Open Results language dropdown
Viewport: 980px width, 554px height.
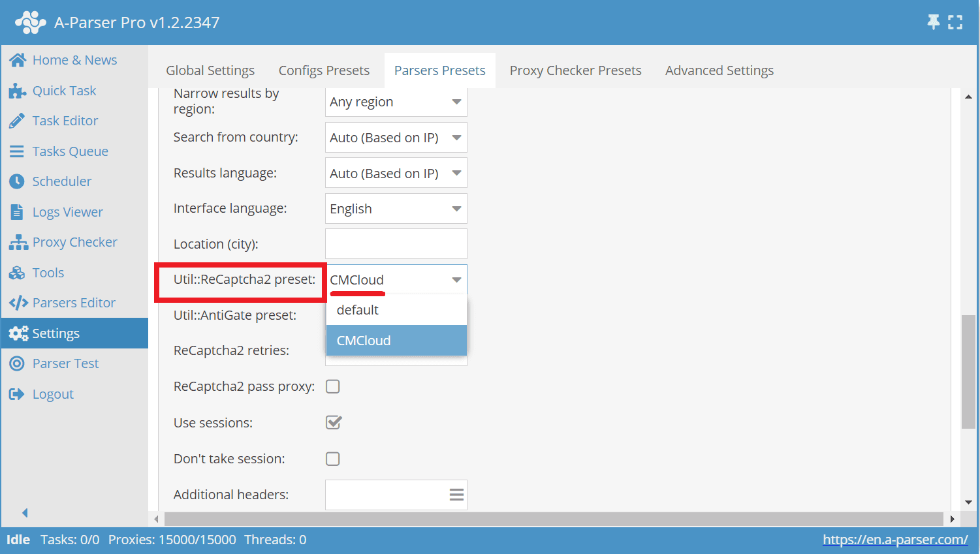[396, 174]
